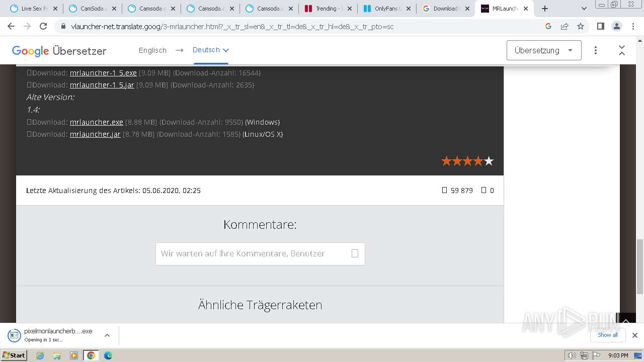Image resolution: width=644 pixels, height=362 pixels.
Task: Click the comments counter icon beside 0
Action: coord(484,190)
